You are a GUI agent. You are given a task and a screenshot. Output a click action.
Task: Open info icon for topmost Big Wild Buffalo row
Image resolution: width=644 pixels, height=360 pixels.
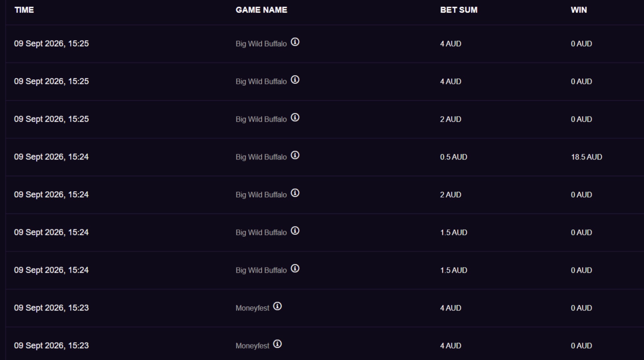tap(295, 42)
